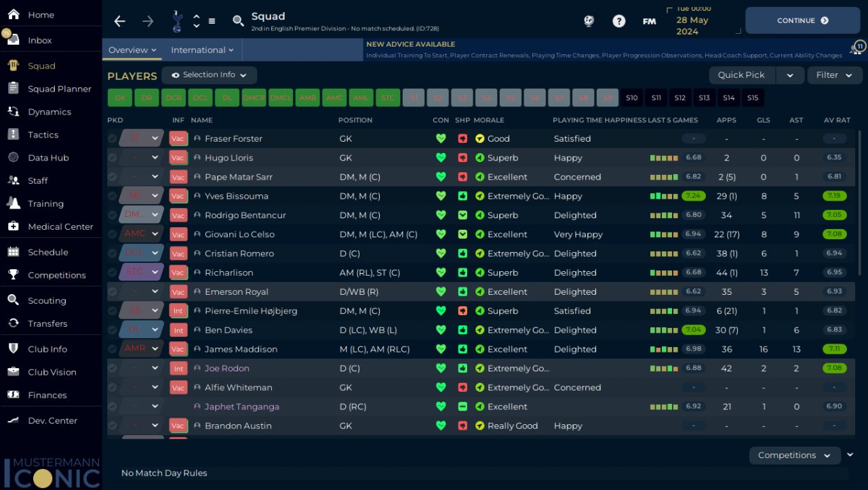Click the Quick Pick button
This screenshot has width=868, height=490.
(741, 75)
